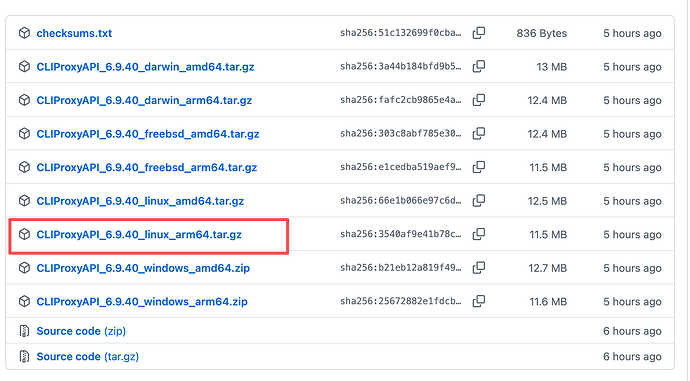The width and height of the screenshot is (690, 381).
Task: Copy SHA256 hash for darwin_arm64.tar.gz
Action: click(479, 100)
